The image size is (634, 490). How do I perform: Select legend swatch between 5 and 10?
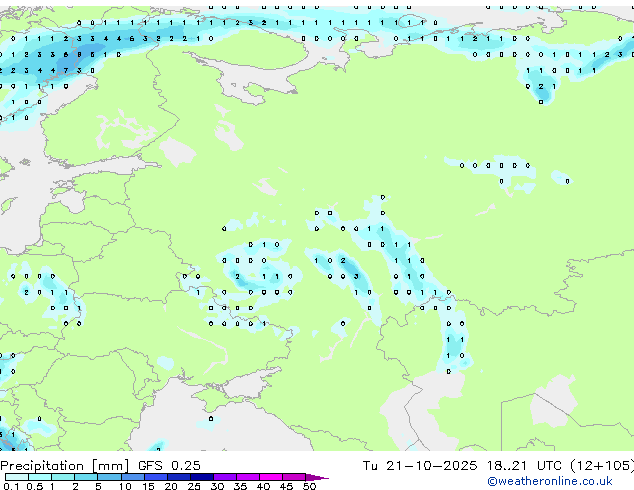pos(109,477)
